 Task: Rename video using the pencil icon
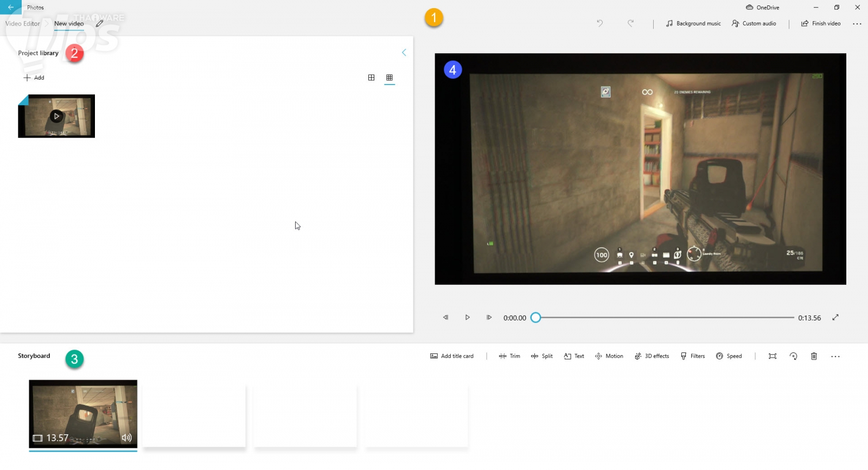[99, 23]
